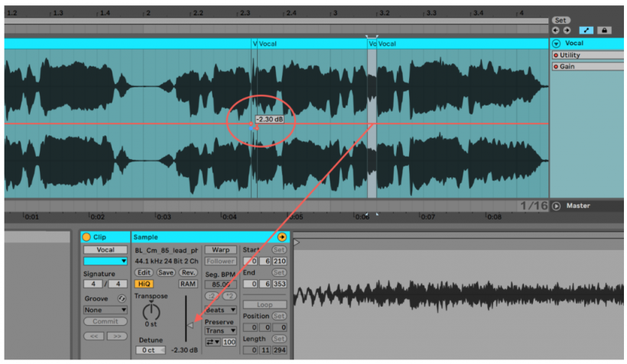Click the Length field showing 294
627x364 pixels.
[279, 350]
